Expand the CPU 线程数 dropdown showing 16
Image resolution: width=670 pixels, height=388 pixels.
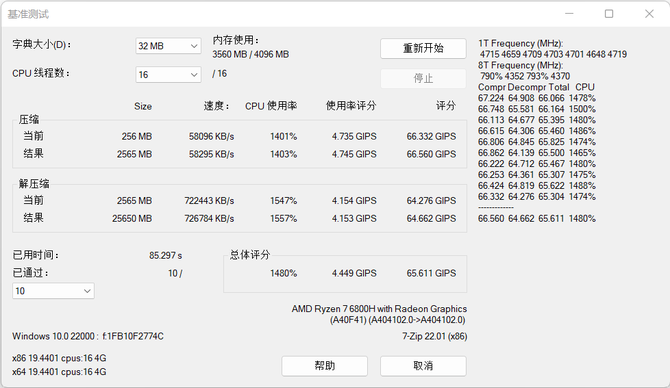168,75
